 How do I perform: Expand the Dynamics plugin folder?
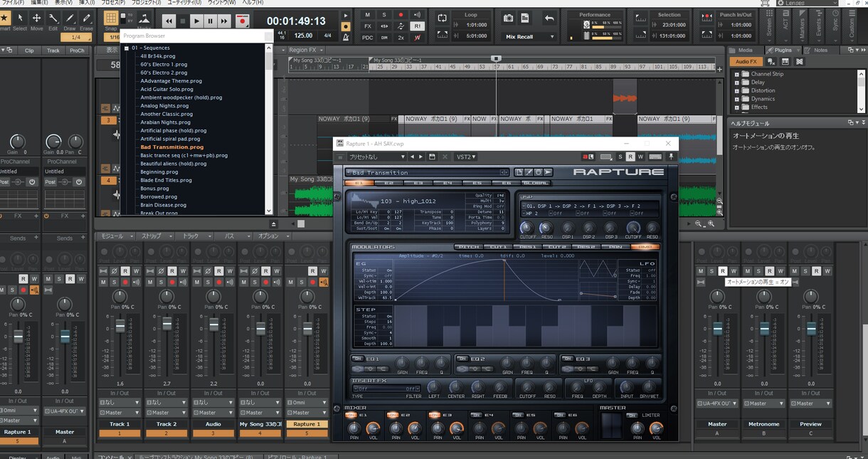736,99
